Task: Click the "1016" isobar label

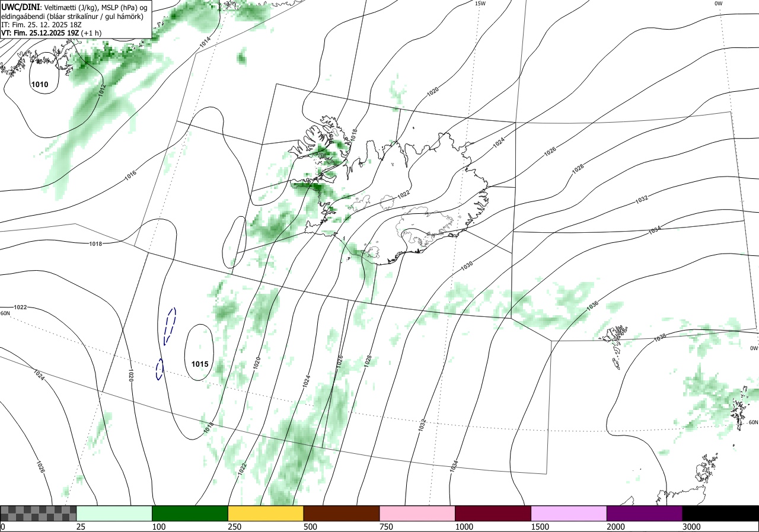Action: (130, 176)
